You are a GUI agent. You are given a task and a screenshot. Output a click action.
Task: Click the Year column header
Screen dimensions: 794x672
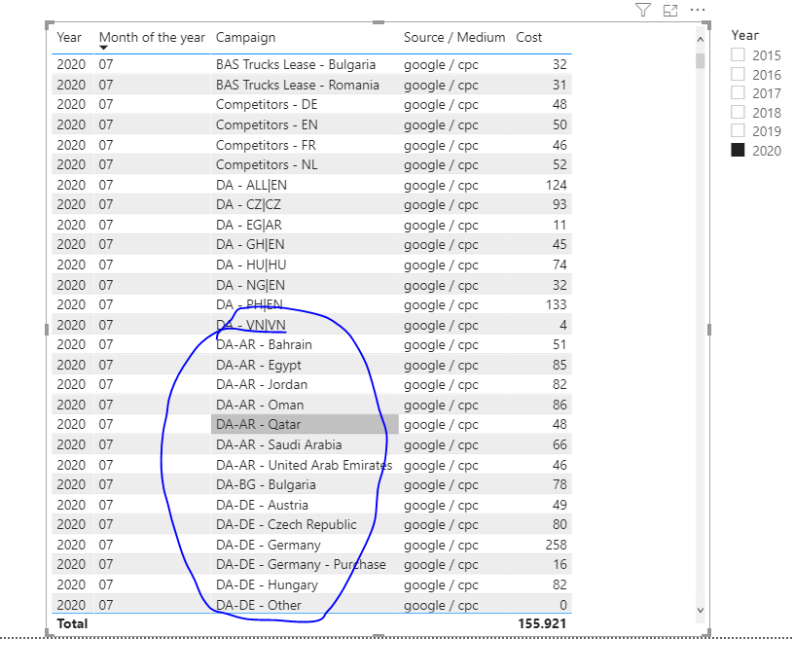pyautogui.click(x=69, y=38)
